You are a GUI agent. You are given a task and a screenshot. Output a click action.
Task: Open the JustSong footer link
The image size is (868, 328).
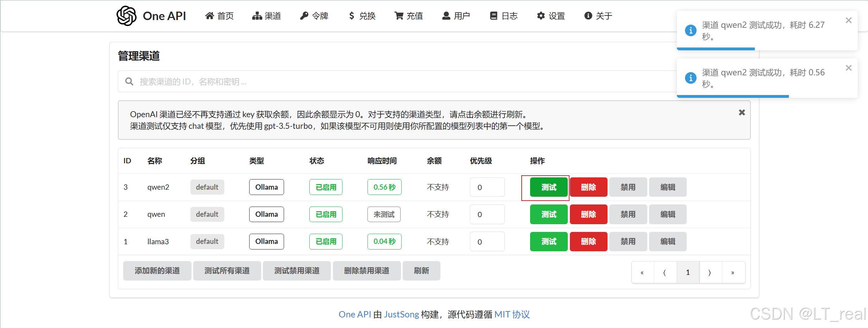401,314
